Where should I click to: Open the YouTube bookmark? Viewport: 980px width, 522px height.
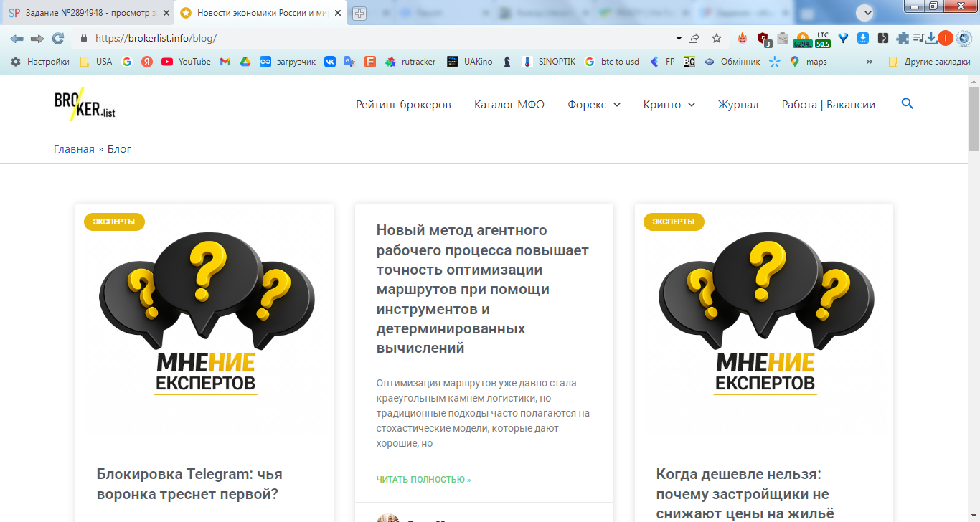(186, 62)
